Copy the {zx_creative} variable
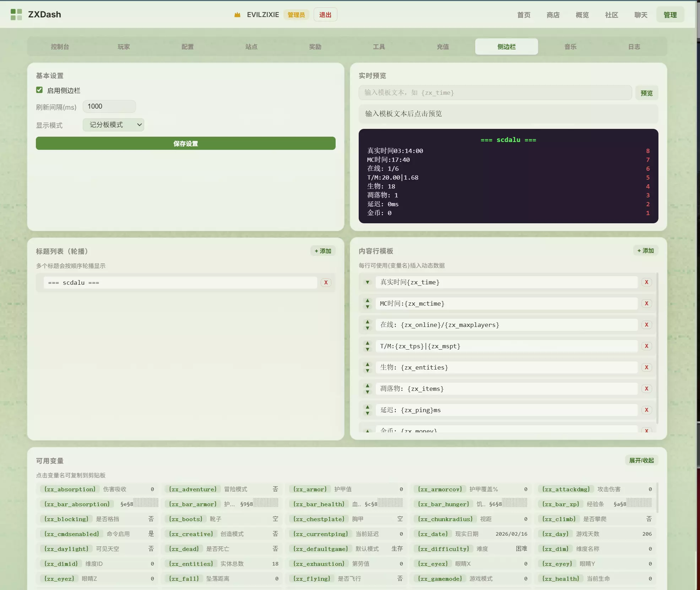Viewport: 700px width, 590px height. pyautogui.click(x=191, y=534)
